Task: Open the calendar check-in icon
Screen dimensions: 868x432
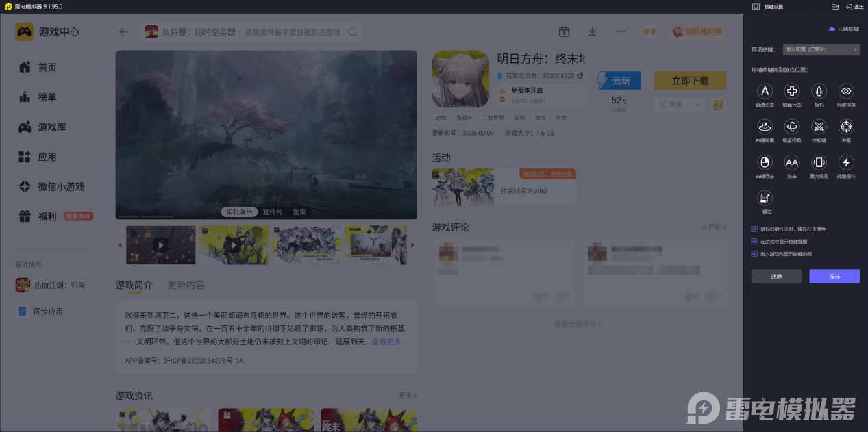Action: [564, 31]
